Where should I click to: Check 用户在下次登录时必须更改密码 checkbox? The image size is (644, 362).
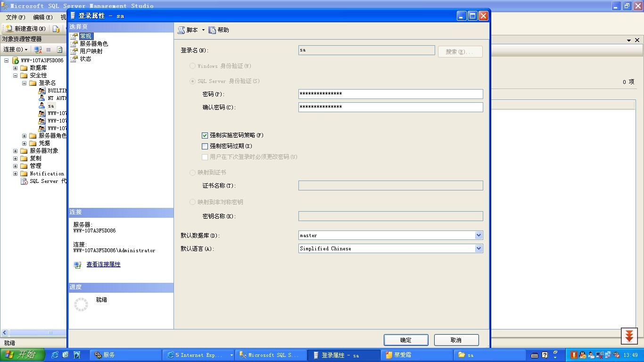(205, 157)
